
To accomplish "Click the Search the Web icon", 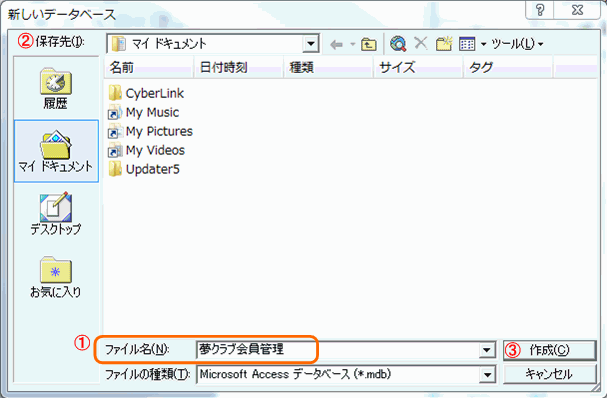I will (398, 44).
